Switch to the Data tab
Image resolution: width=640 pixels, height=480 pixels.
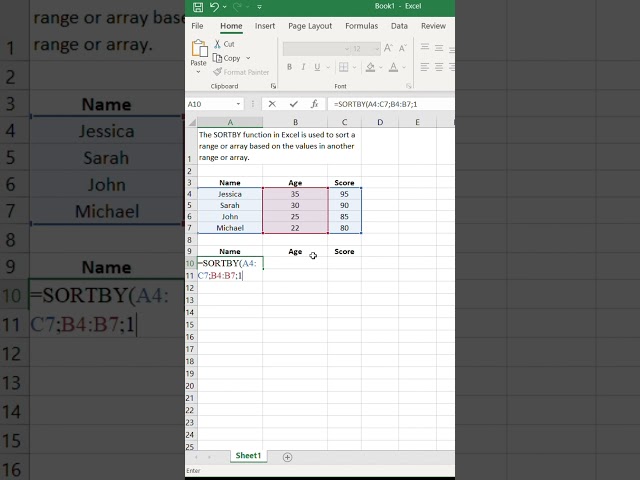tap(399, 26)
